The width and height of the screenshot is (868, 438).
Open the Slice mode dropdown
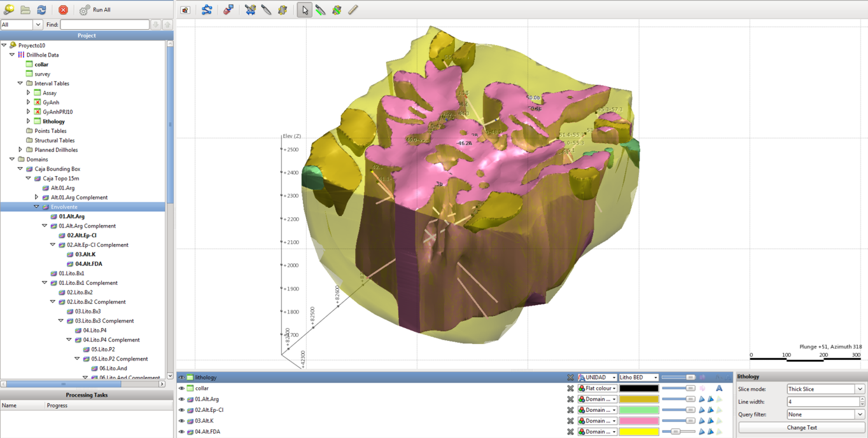pos(825,389)
